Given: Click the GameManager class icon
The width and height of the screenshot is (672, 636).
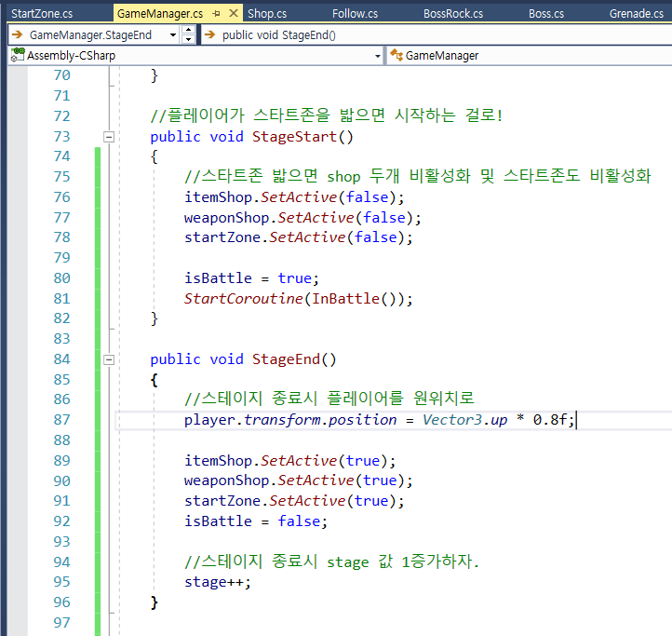Looking at the screenshot, I should [396, 55].
